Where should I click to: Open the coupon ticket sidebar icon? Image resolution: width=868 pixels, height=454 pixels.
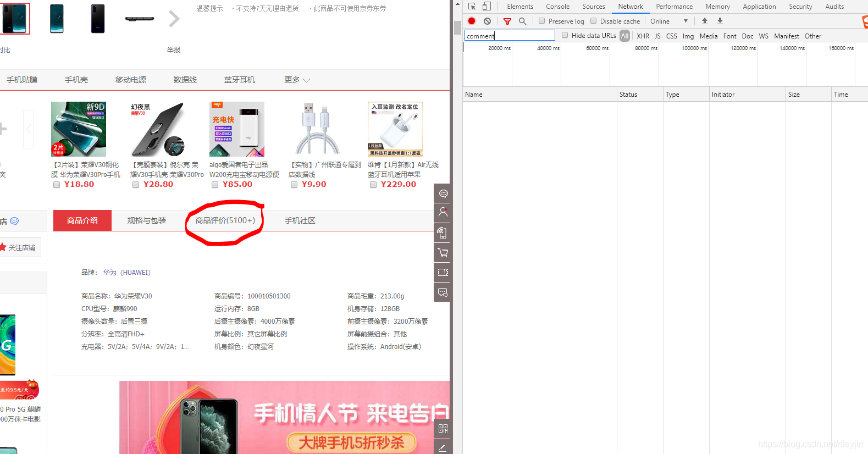point(443,273)
